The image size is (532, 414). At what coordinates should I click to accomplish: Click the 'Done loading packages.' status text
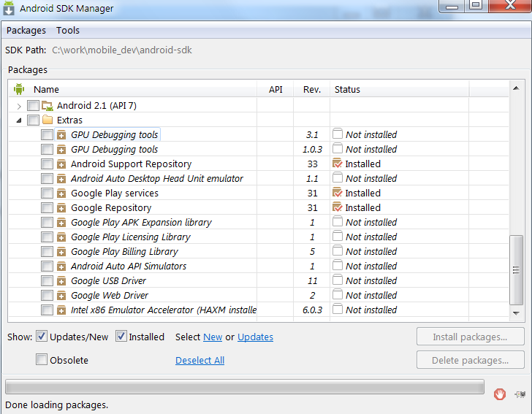[57, 405]
